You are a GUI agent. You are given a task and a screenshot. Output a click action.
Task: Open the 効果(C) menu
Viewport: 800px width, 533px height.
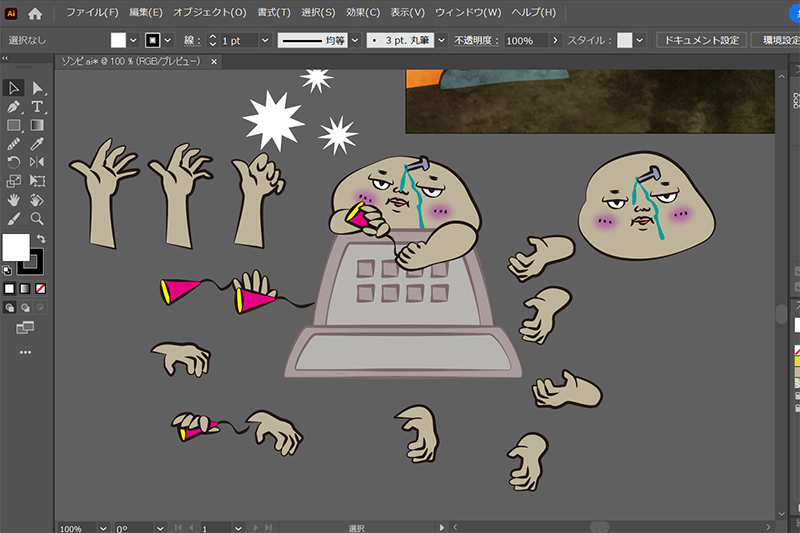point(363,14)
